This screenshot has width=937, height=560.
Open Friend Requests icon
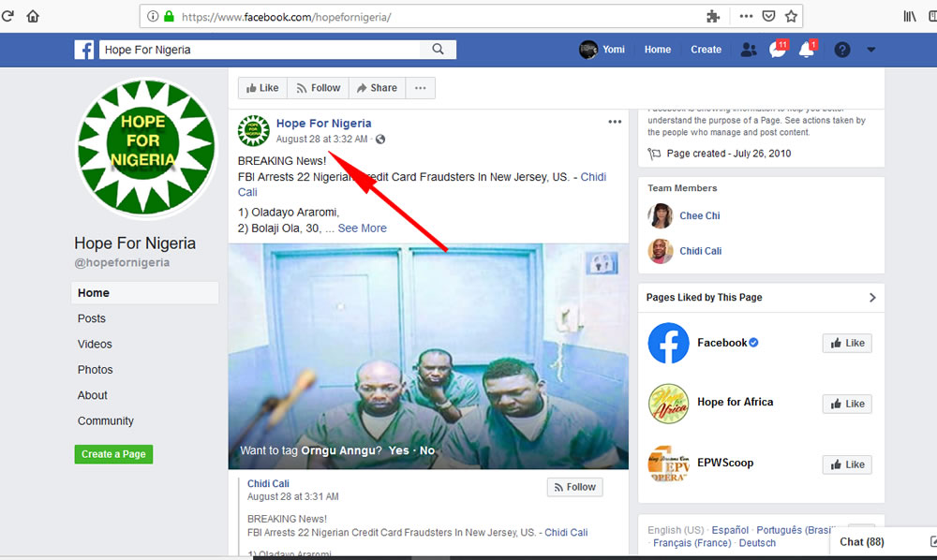[x=748, y=50]
